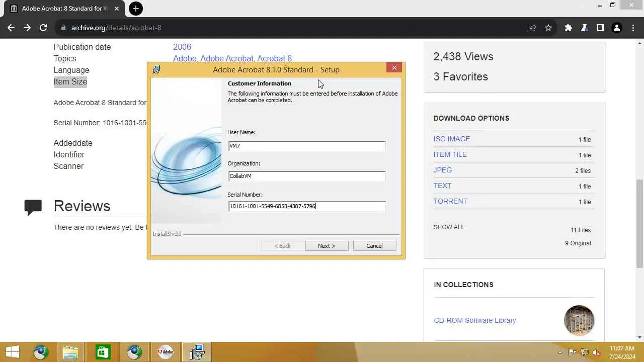Close the Adobe Acrobat Setup dialog
The image size is (644, 362).
pyautogui.click(x=394, y=67)
